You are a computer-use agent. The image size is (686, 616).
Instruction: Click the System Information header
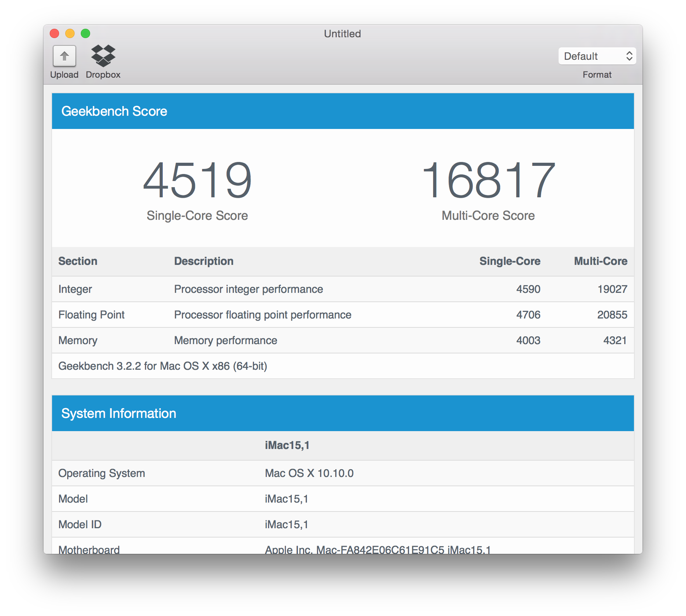[343, 413]
